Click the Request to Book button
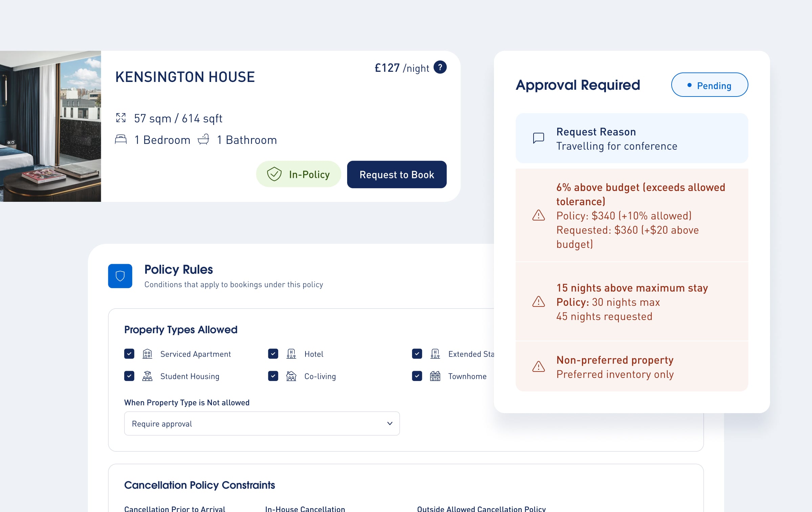 coord(397,174)
